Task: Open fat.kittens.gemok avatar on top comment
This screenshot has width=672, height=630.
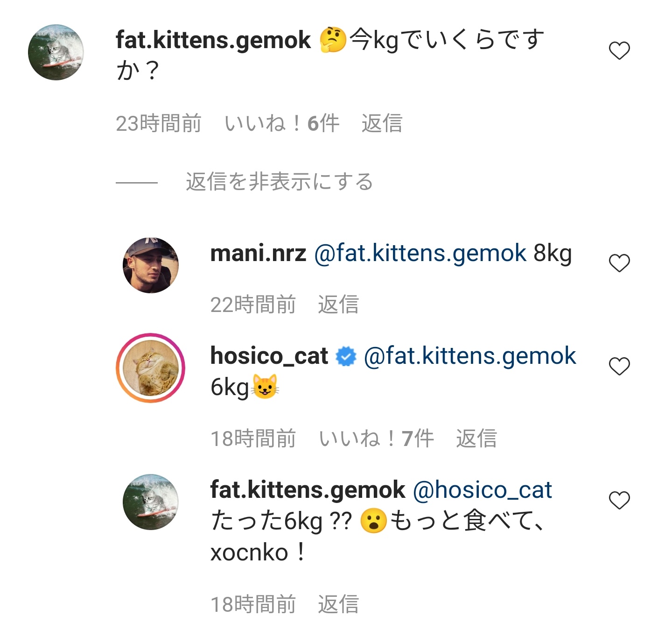Action: pos(56,52)
